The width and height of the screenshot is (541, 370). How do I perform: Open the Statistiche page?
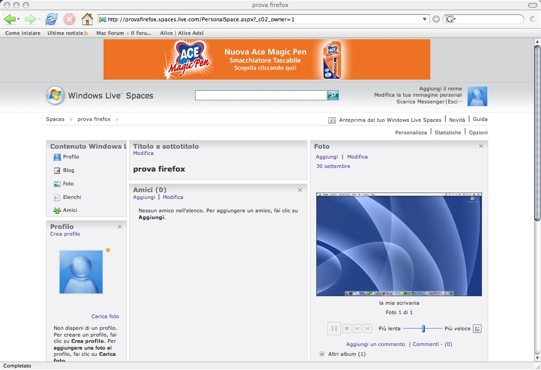448,133
